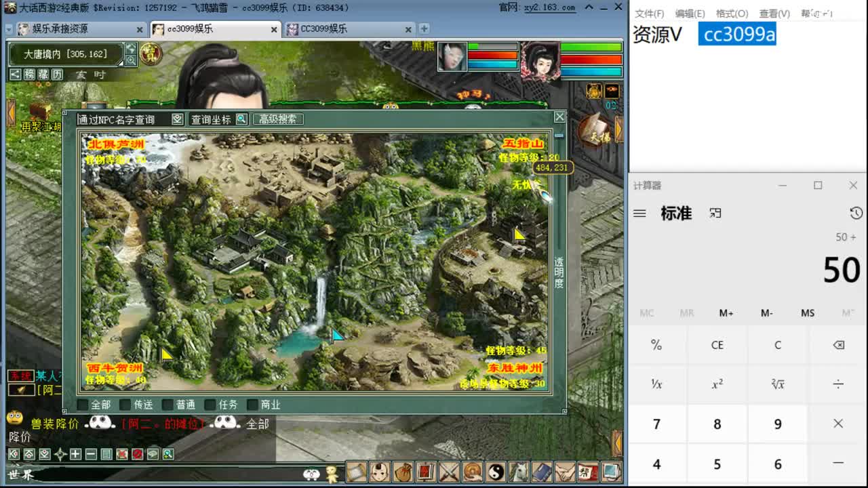868x488 pixels.
Task: Switch to the CC3099娱乐 third tab
Action: pyautogui.click(x=349, y=29)
